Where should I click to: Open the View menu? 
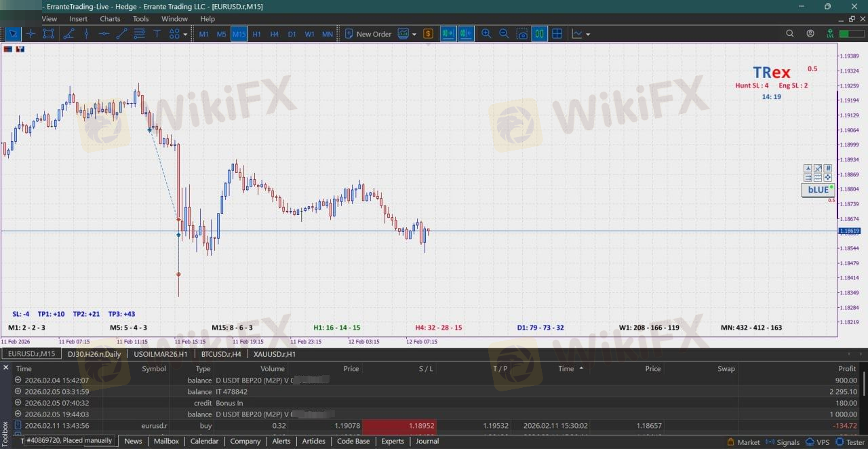(x=50, y=19)
